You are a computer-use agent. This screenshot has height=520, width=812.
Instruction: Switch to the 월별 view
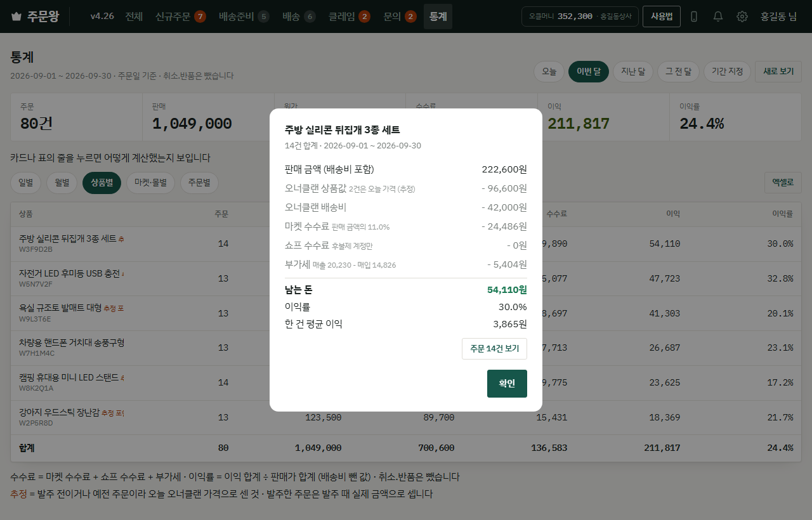coord(62,183)
